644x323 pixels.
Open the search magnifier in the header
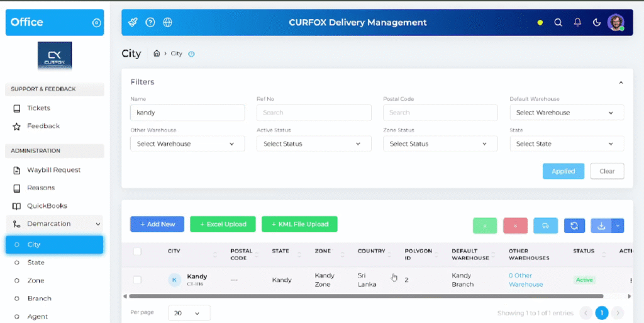click(x=558, y=23)
